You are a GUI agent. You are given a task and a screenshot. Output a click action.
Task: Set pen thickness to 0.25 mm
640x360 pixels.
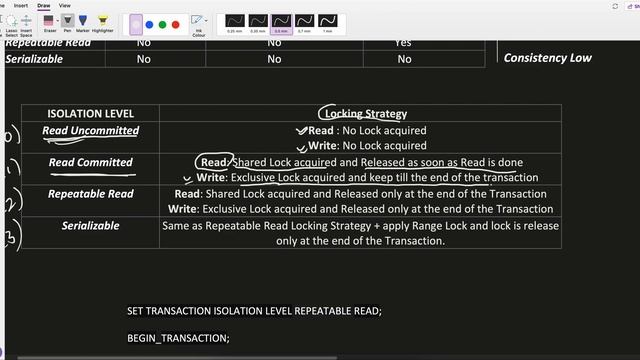click(235, 24)
